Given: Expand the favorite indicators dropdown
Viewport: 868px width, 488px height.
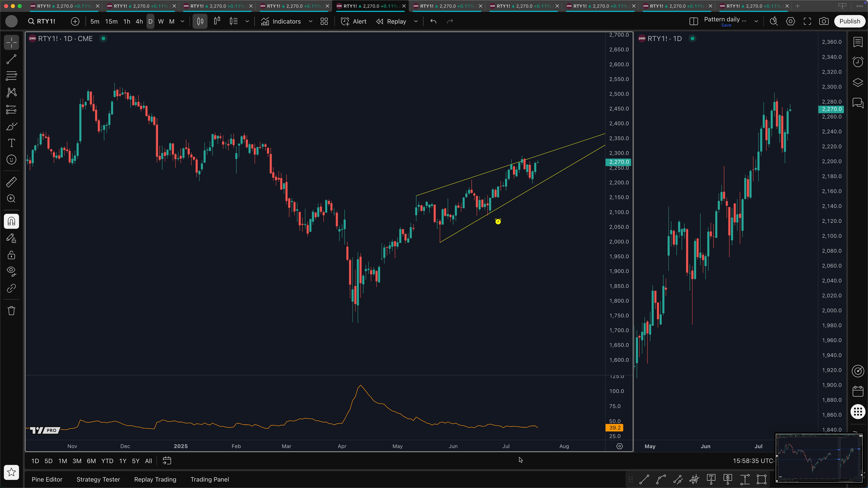Looking at the screenshot, I should pos(311,21).
